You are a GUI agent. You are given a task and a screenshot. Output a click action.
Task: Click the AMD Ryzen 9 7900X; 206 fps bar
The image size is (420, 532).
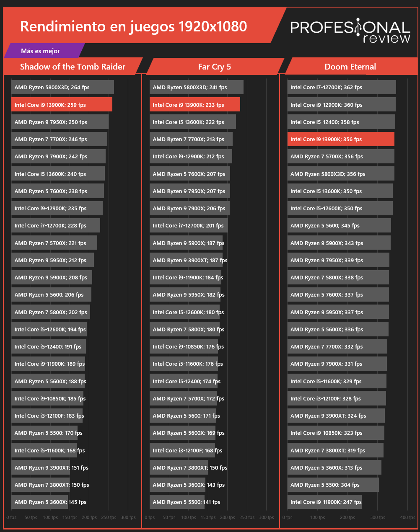tap(189, 208)
